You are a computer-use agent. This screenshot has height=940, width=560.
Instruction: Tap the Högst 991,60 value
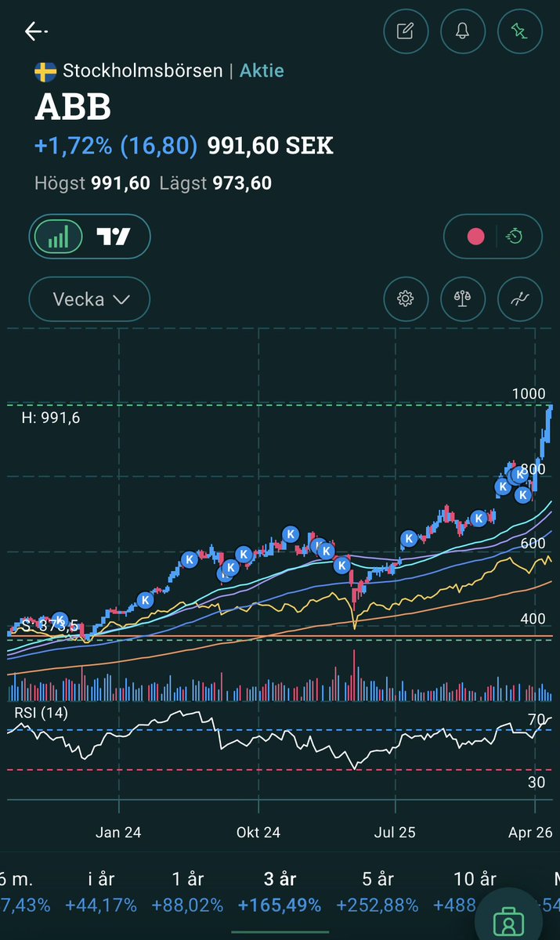point(92,183)
